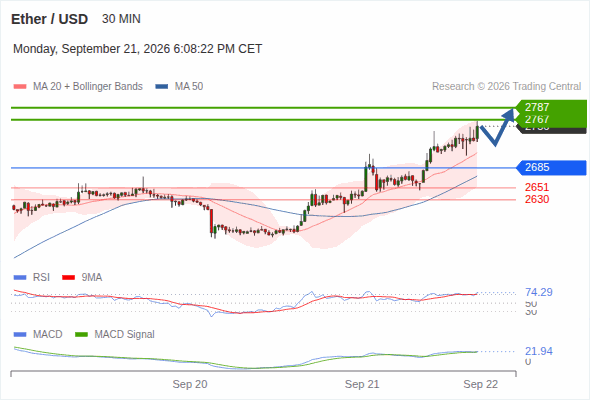
Task: Click the Monday, September 21, 2026 timestamp
Action: coord(137,49)
